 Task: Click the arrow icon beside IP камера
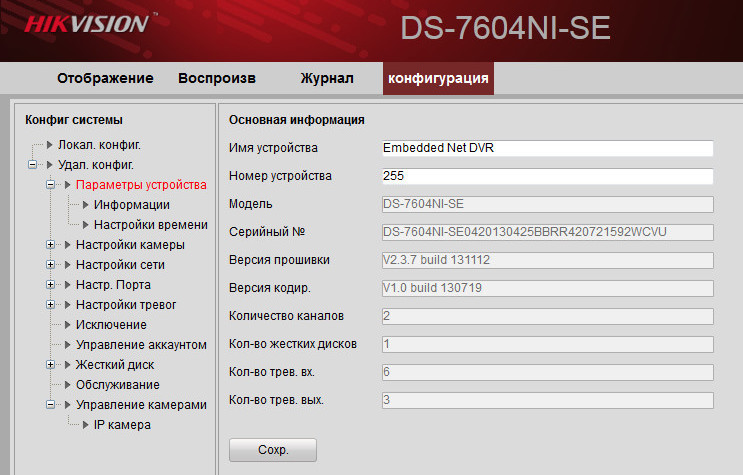click(x=86, y=425)
